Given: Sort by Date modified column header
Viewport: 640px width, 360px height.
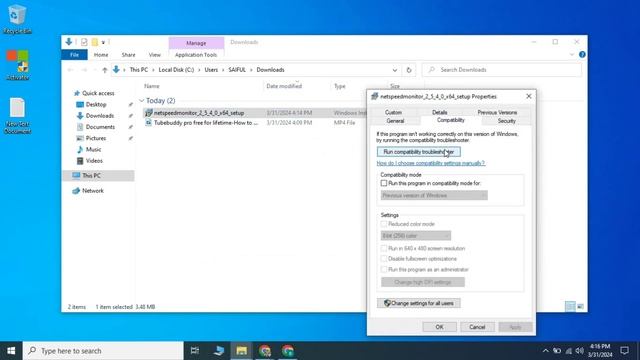Looking at the screenshot, I should (x=284, y=86).
